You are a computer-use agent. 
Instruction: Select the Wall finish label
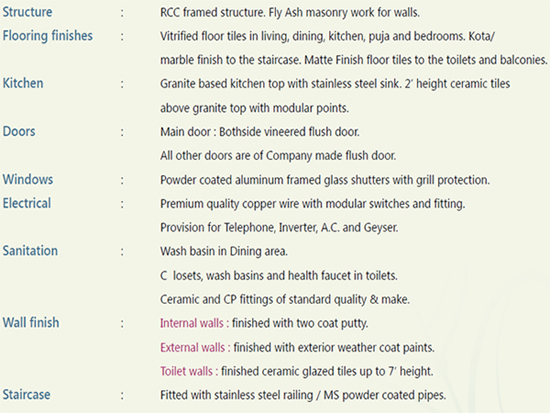pyautogui.click(x=31, y=323)
